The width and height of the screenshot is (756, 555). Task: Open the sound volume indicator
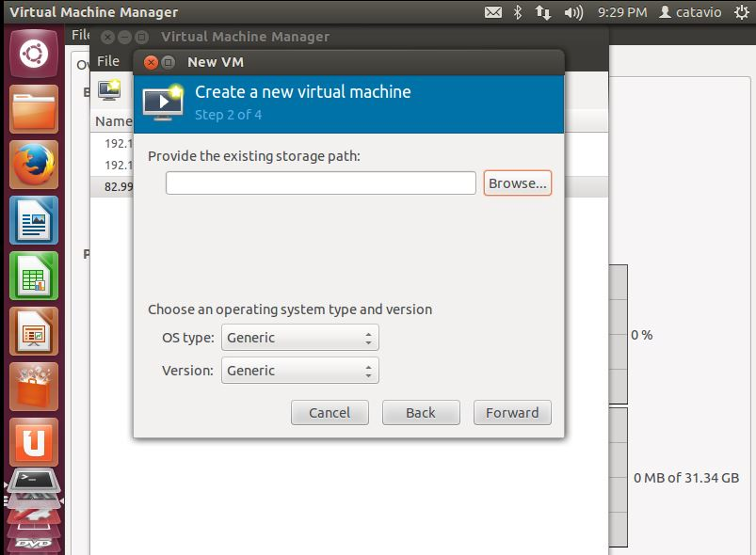pyautogui.click(x=572, y=13)
